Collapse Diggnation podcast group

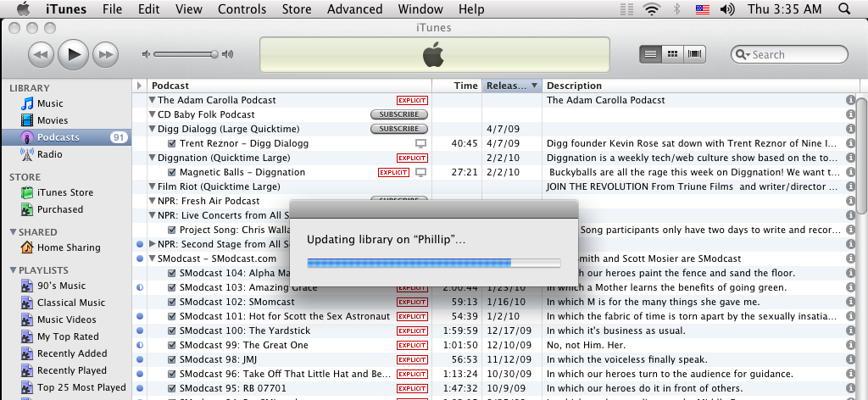153,158
